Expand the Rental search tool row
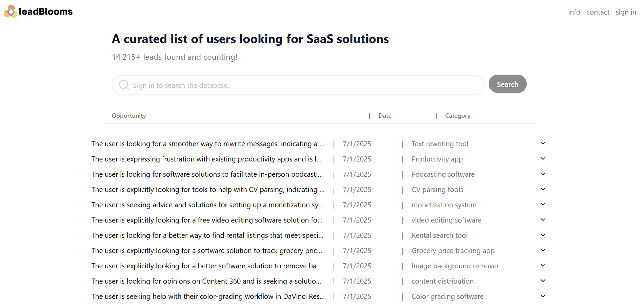 click(543, 235)
